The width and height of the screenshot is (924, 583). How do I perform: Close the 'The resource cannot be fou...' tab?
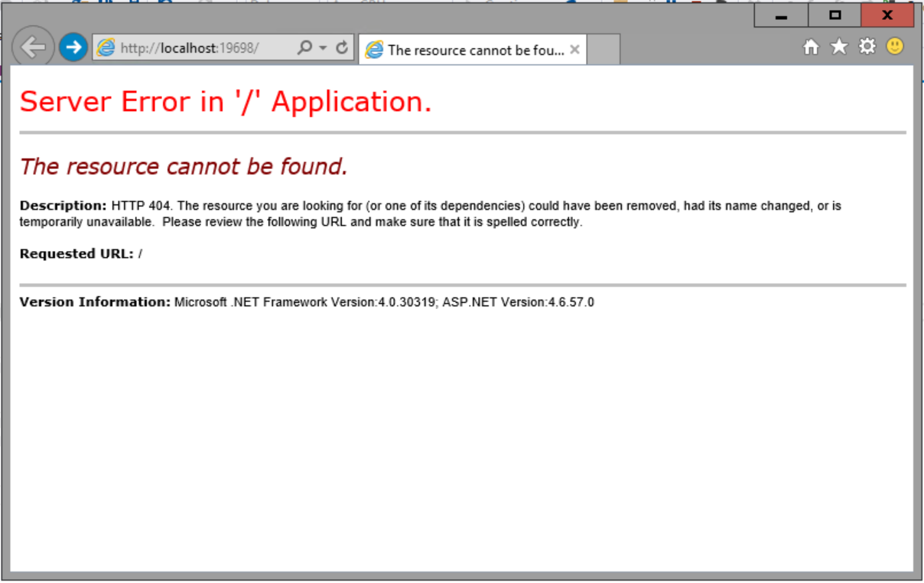[x=574, y=50]
